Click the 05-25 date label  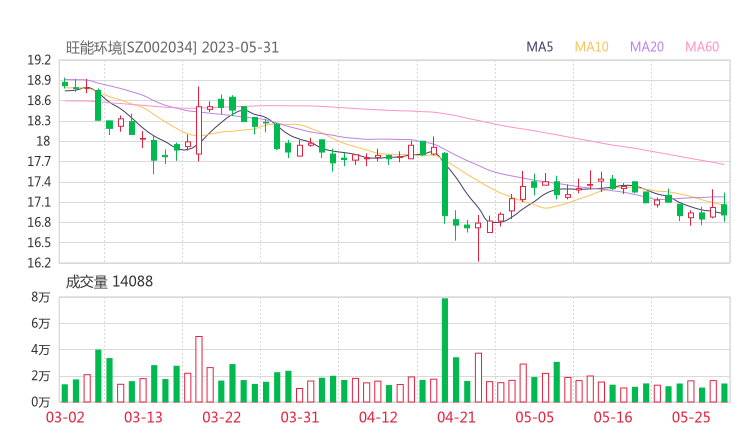tap(691, 417)
